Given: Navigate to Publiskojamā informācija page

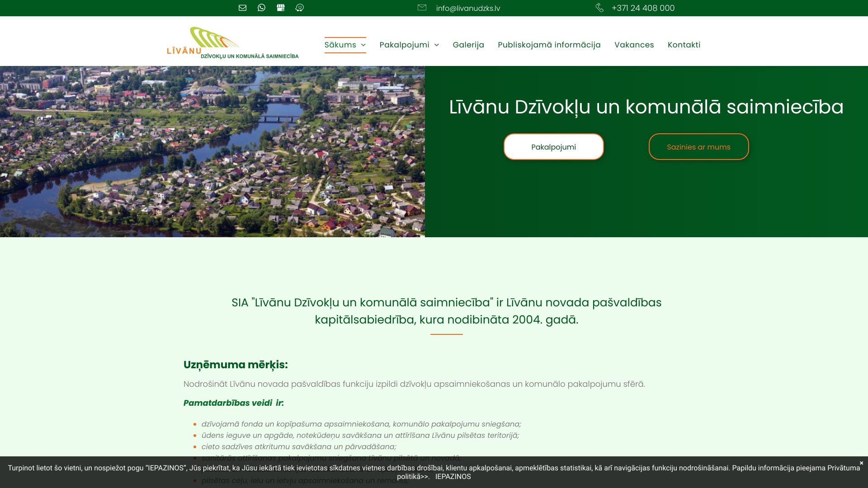Looking at the screenshot, I should (x=549, y=45).
